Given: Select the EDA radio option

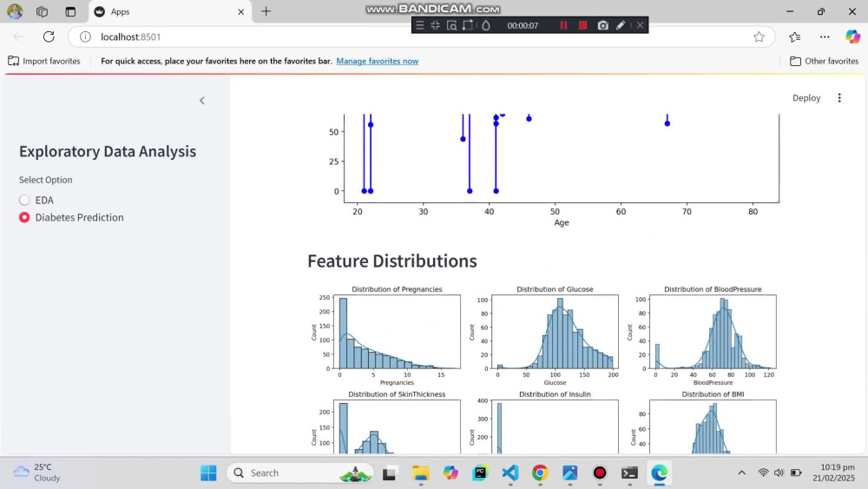Looking at the screenshot, I should [x=36, y=200].
